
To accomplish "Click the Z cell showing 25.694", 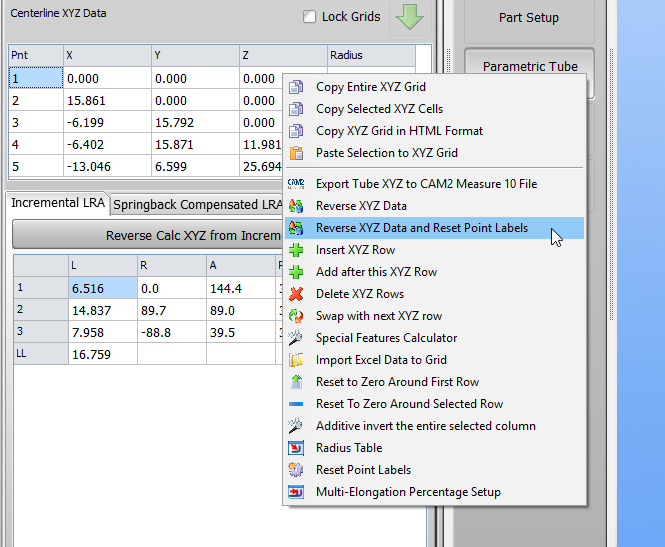I will click(x=262, y=167).
